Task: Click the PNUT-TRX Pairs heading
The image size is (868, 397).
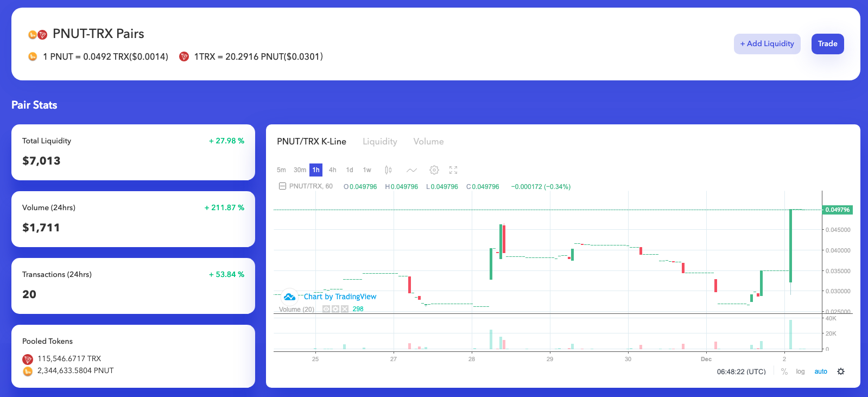Action: tap(98, 34)
